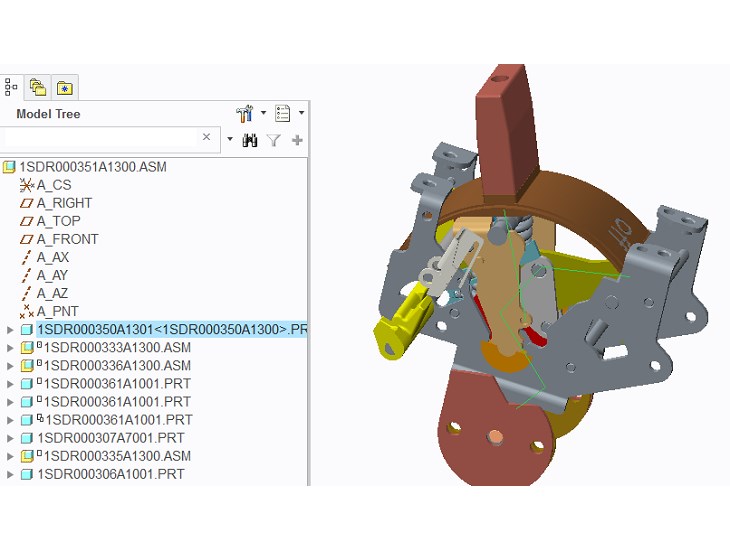Select the A_AX datum axis

(x=53, y=257)
